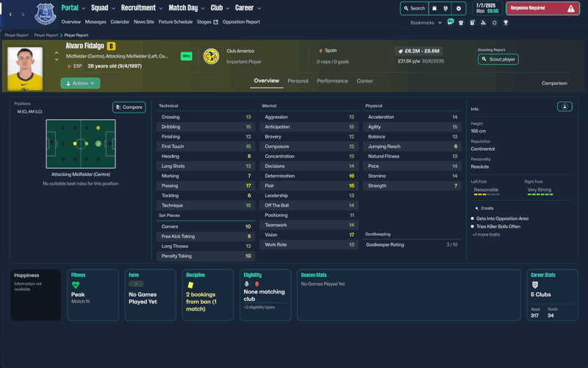
Task: Click the warning triangle in Response Required
Action: (571, 9)
